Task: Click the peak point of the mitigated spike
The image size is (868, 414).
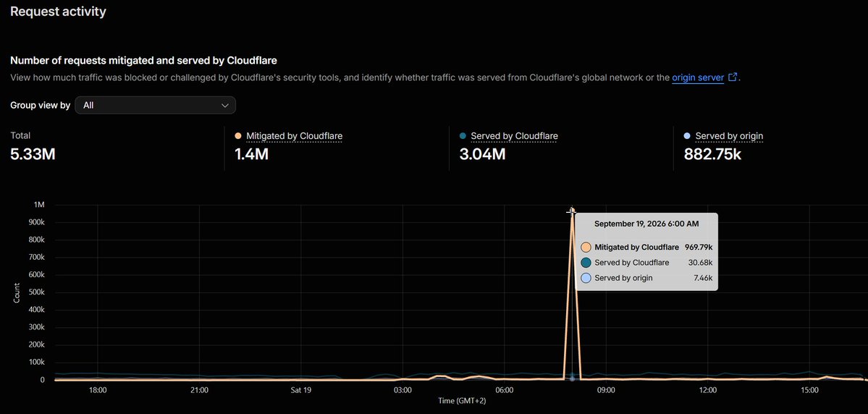Action: click(572, 210)
